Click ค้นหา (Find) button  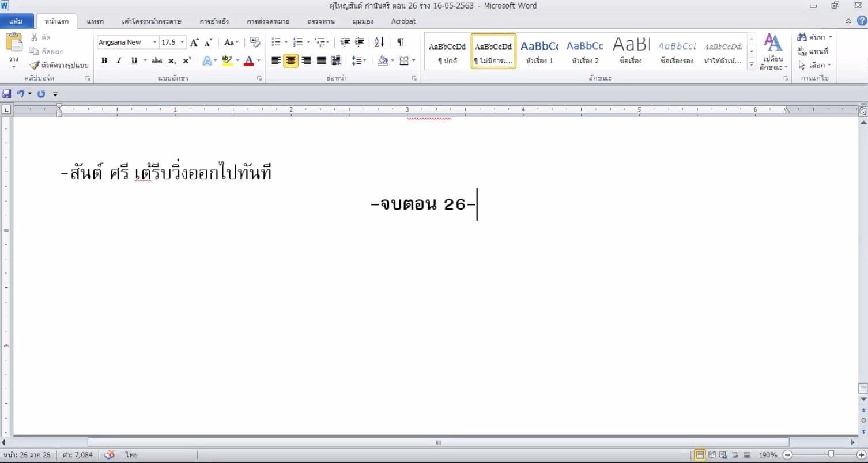click(x=815, y=37)
